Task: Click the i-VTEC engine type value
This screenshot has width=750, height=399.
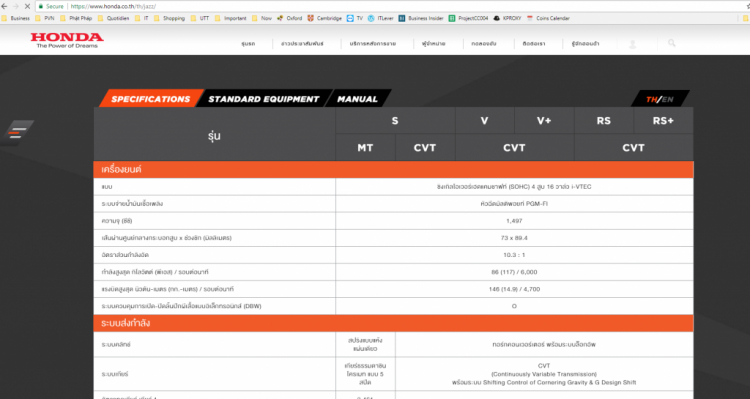Action: click(x=514, y=187)
